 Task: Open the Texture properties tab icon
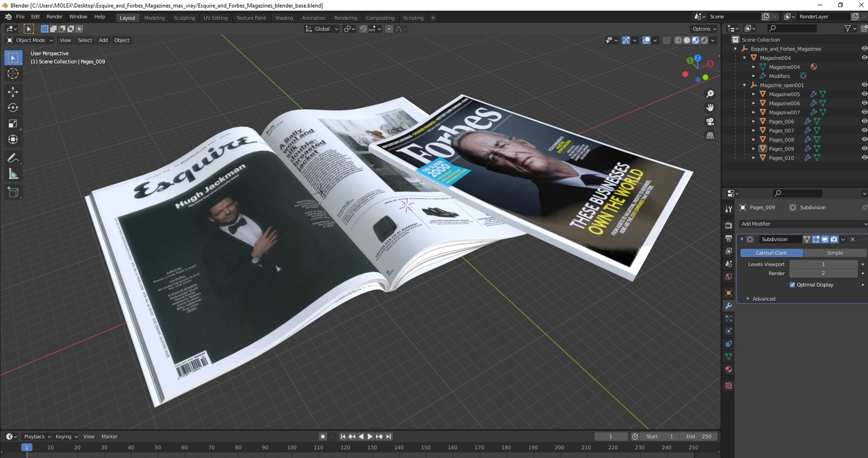[729, 386]
